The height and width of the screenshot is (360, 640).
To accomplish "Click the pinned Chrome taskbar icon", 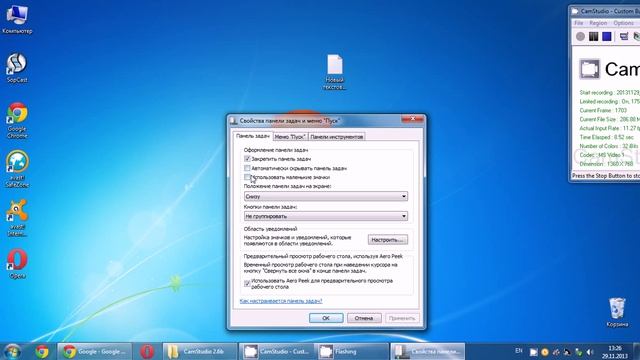I will point(42,351).
